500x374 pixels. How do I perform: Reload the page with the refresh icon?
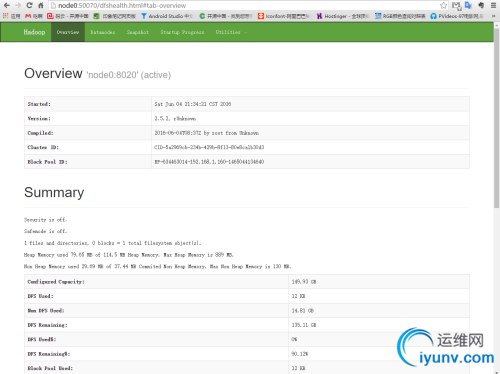click(x=29, y=5)
